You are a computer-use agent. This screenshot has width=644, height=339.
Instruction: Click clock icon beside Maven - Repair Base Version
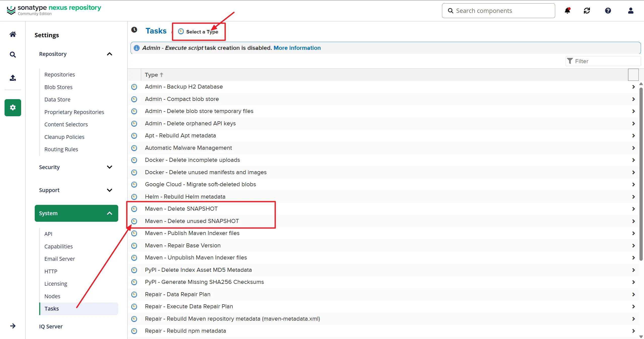[x=134, y=246]
